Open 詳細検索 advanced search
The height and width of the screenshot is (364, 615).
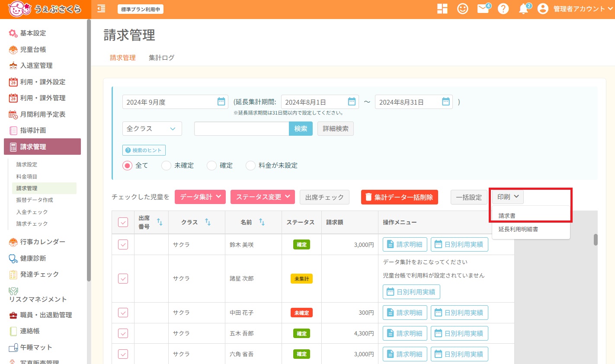tap(336, 129)
